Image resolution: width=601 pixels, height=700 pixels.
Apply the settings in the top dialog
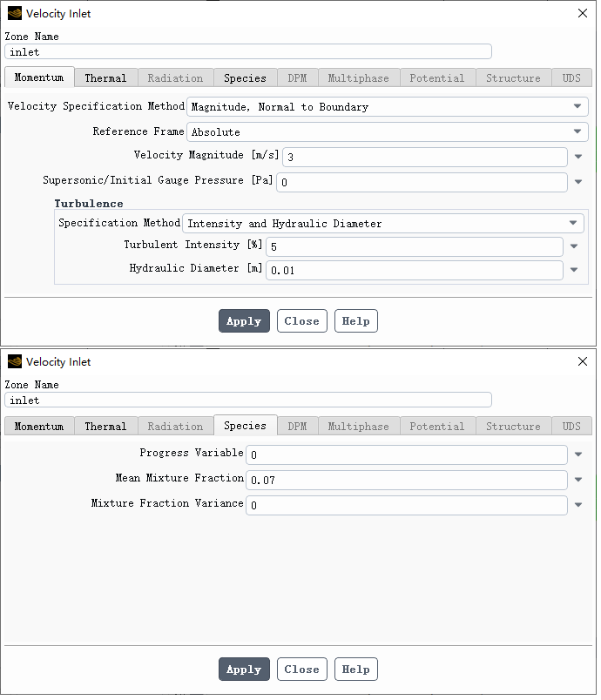pos(244,321)
